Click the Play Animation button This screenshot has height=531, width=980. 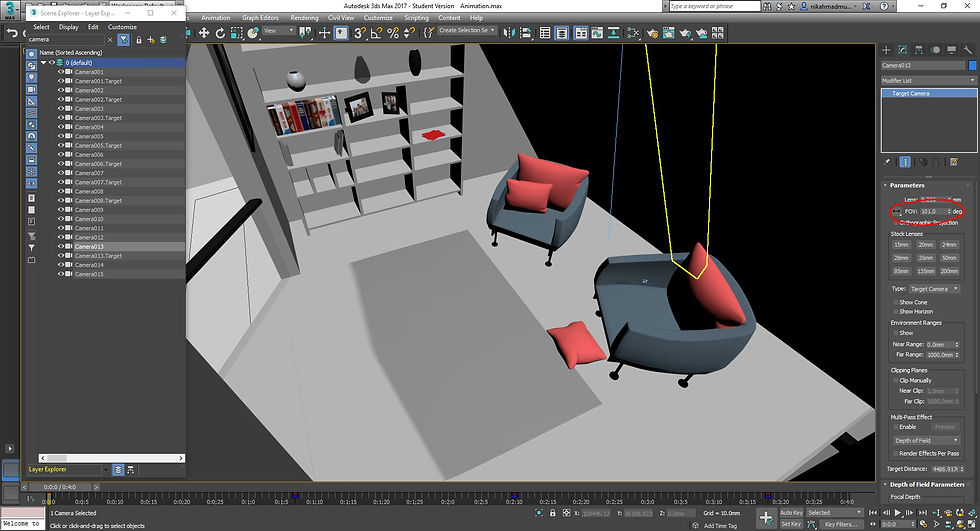(x=898, y=512)
